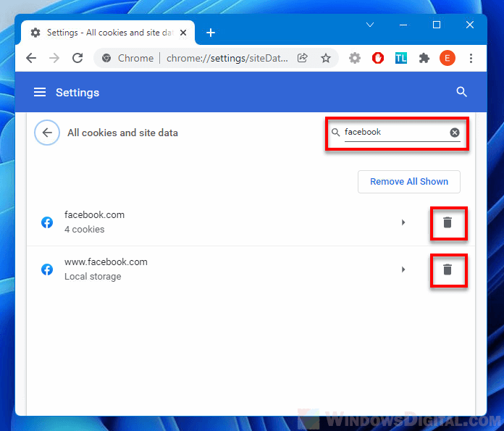This screenshot has height=431, width=504.
Task: Maximize the Chrome window
Action: tap(437, 25)
